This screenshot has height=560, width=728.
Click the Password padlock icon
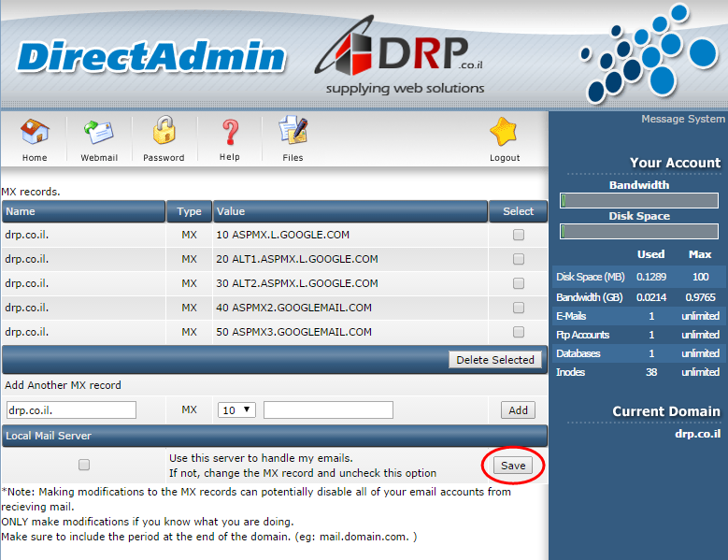click(164, 133)
